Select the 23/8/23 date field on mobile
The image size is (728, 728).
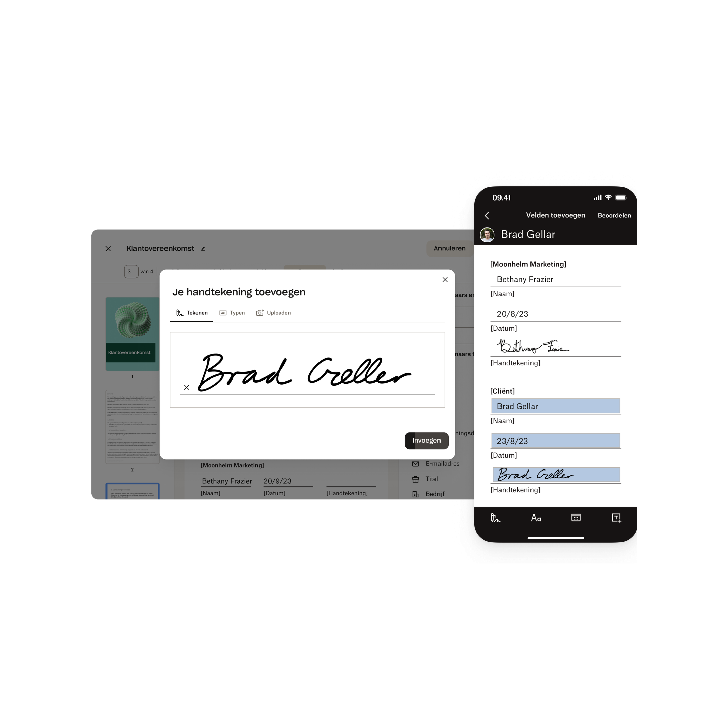pos(557,441)
